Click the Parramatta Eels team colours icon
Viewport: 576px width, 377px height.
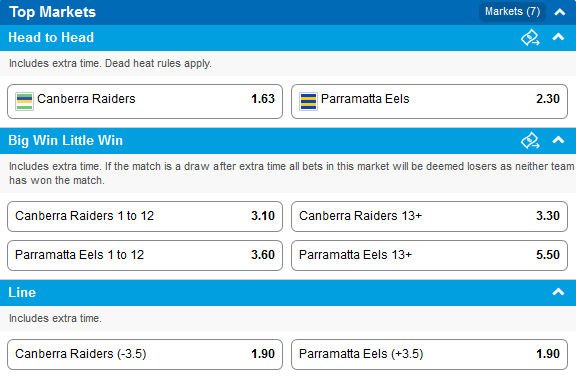[308, 101]
